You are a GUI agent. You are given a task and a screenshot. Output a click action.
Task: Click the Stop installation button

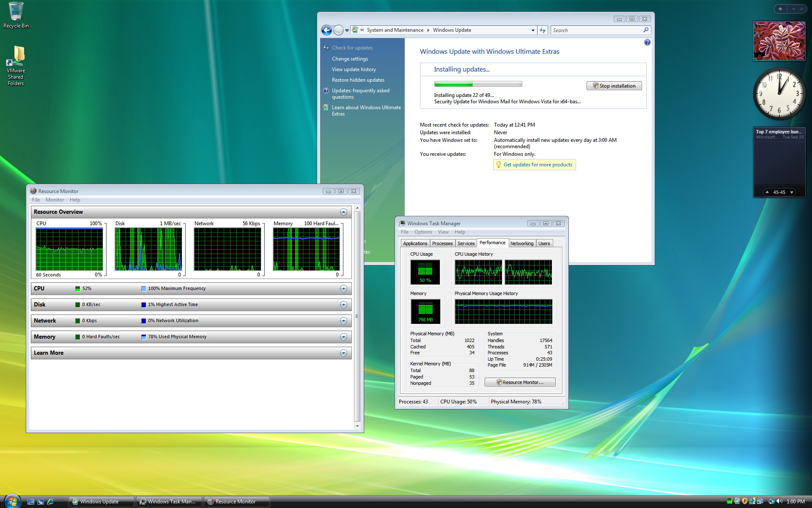click(614, 86)
